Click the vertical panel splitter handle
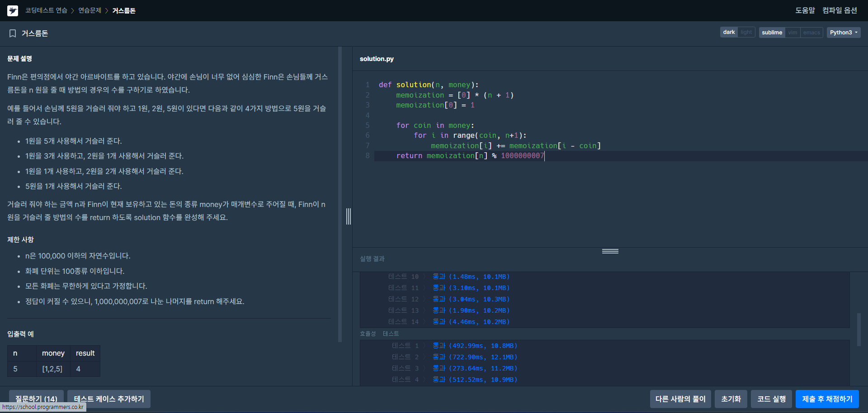 [349, 216]
